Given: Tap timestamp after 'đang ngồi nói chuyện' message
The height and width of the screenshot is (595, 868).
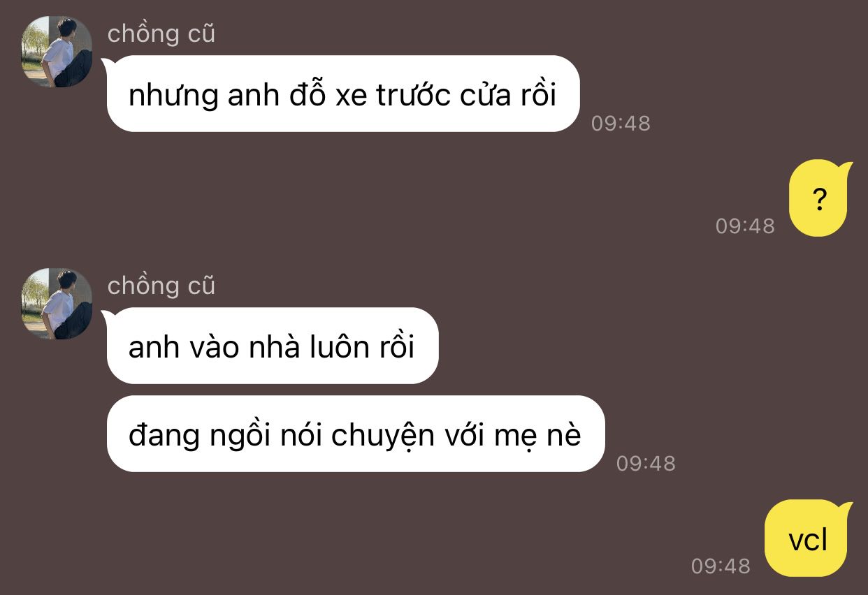Looking at the screenshot, I should 646,464.
